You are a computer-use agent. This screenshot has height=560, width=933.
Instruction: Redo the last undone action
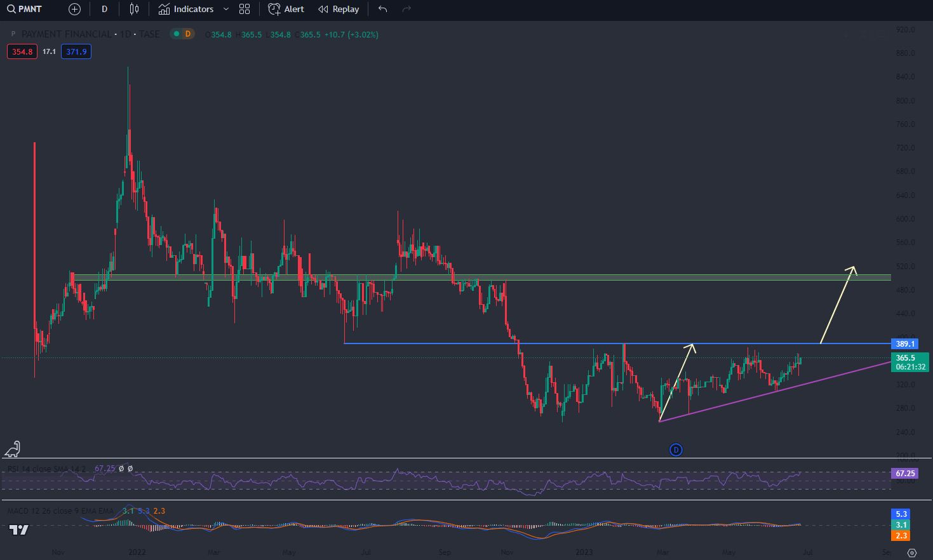click(x=407, y=9)
